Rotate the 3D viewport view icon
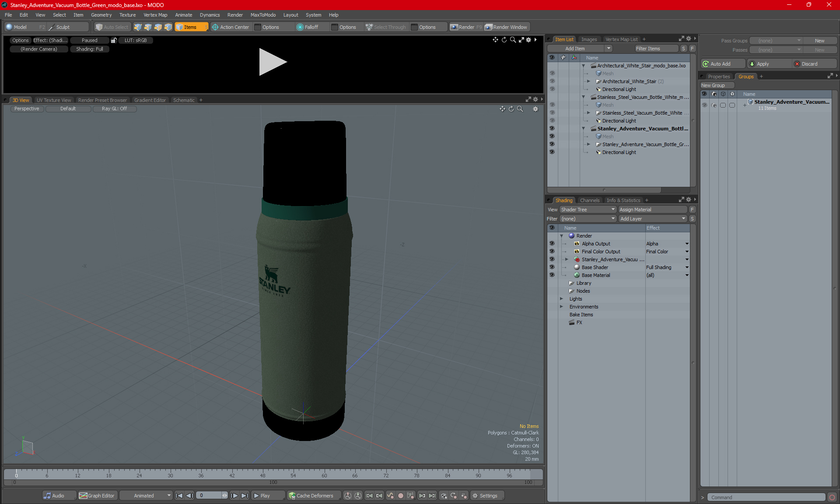The image size is (840, 504). point(511,109)
